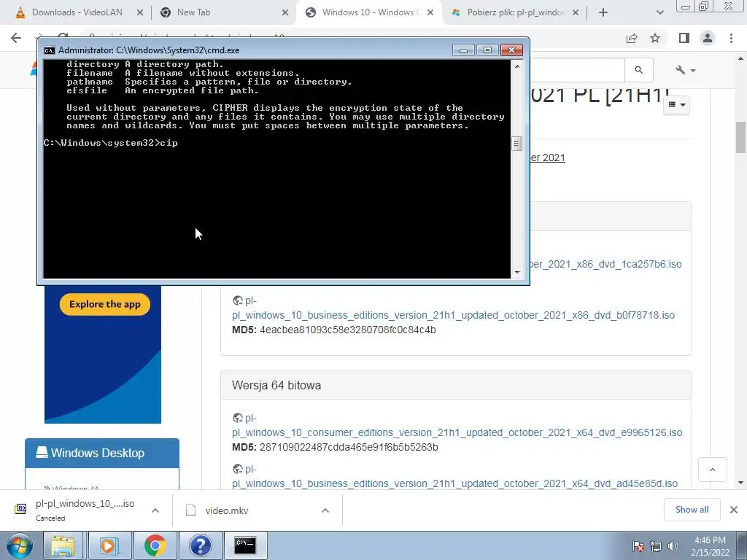Click Show all downloads button
747x560 pixels.
pos(692,510)
